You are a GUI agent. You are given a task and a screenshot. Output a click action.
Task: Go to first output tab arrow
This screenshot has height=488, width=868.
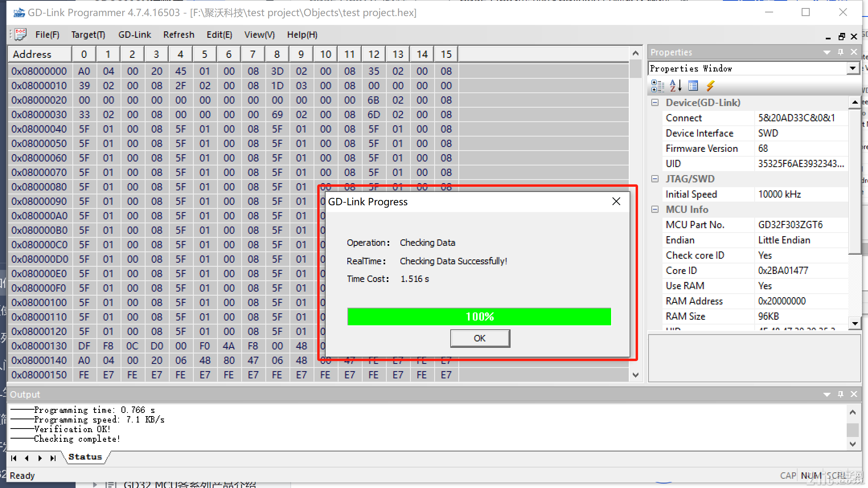(14, 458)
